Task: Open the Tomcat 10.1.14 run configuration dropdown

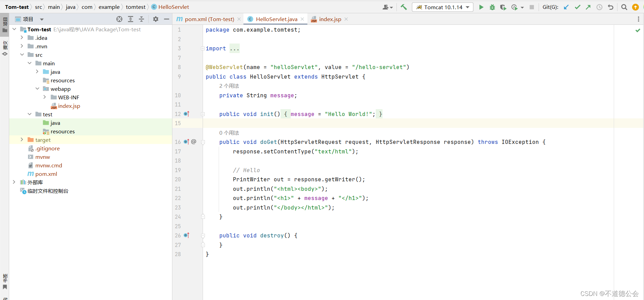Action: point(443,7)
